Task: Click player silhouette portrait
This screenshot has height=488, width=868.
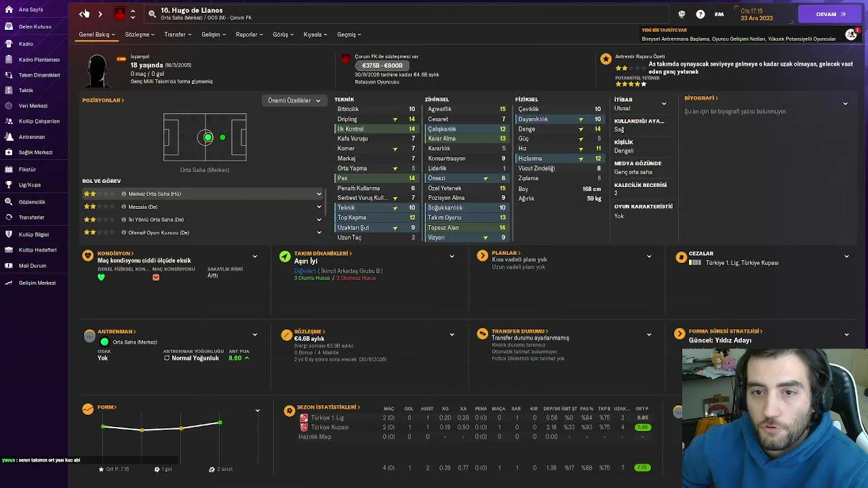Action: (x=98, y=70)
